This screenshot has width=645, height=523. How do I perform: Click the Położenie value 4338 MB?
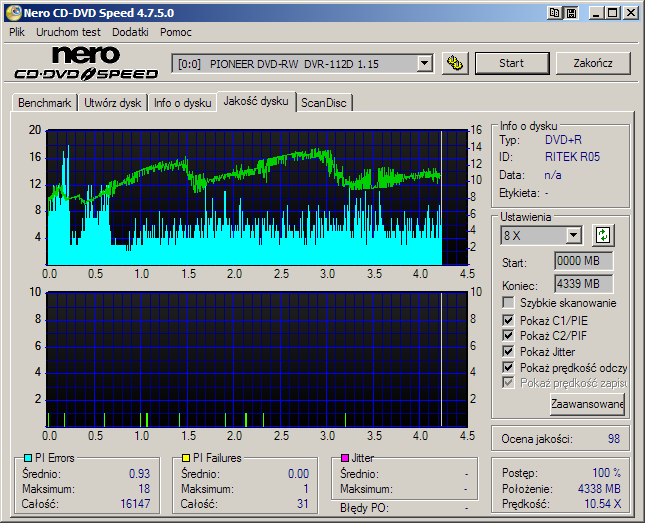(x=599, y=489)
